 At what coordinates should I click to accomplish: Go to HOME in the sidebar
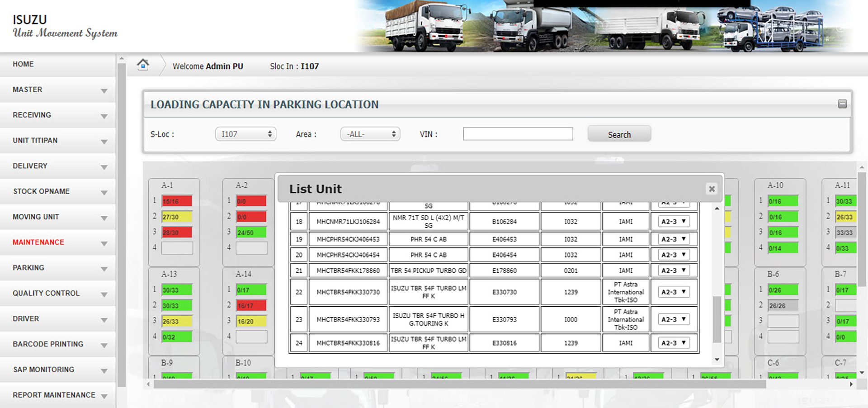click(23, 64)
